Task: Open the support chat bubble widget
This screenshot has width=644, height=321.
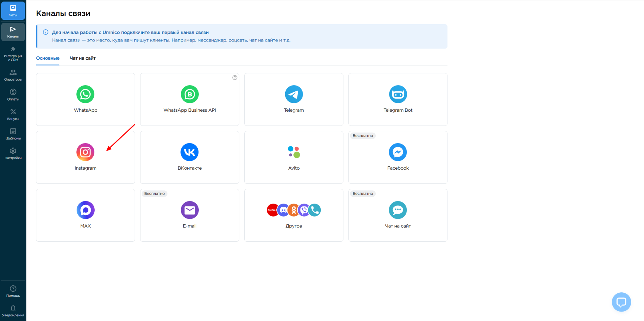Action: click(x=621, y=302)
